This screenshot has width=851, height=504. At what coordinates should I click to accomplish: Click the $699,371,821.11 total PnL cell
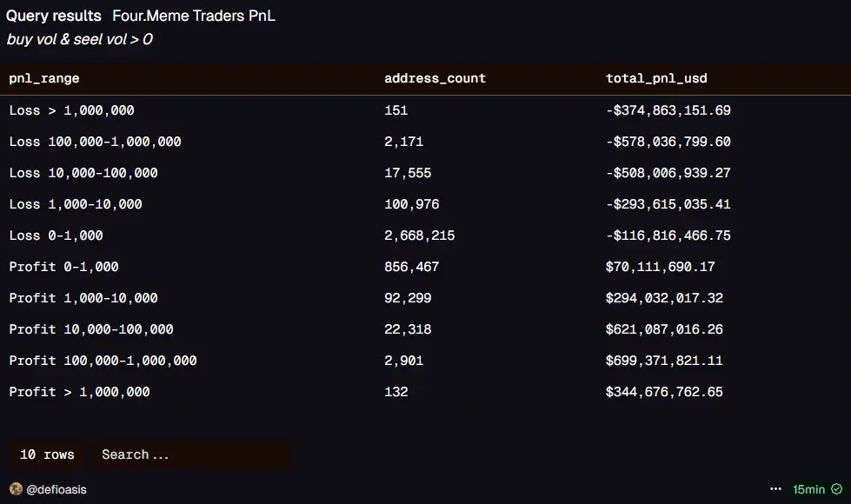[x=664, y=361]
